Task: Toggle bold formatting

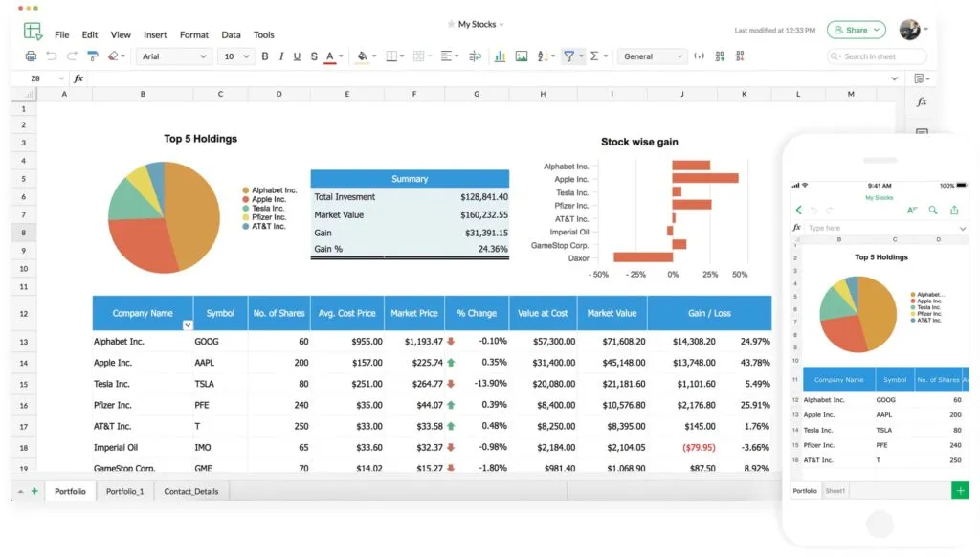Action: point(265,56)
